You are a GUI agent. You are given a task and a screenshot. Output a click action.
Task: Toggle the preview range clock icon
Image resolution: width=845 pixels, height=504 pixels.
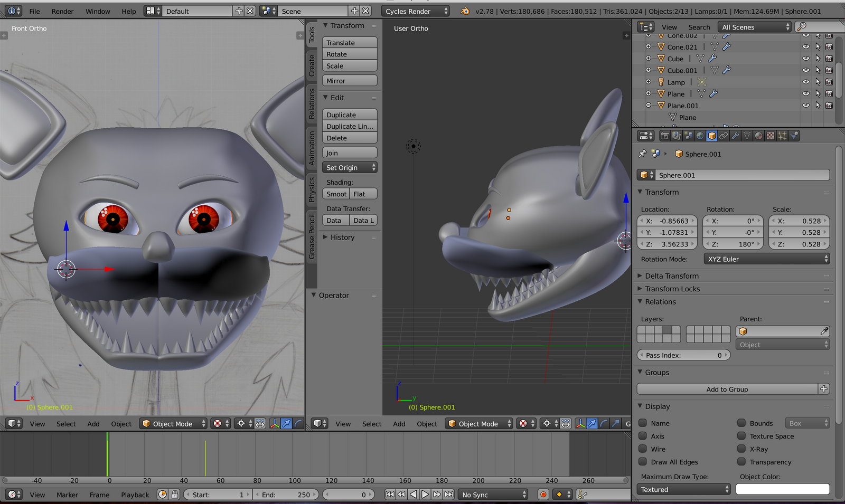(x=163, y=495)
